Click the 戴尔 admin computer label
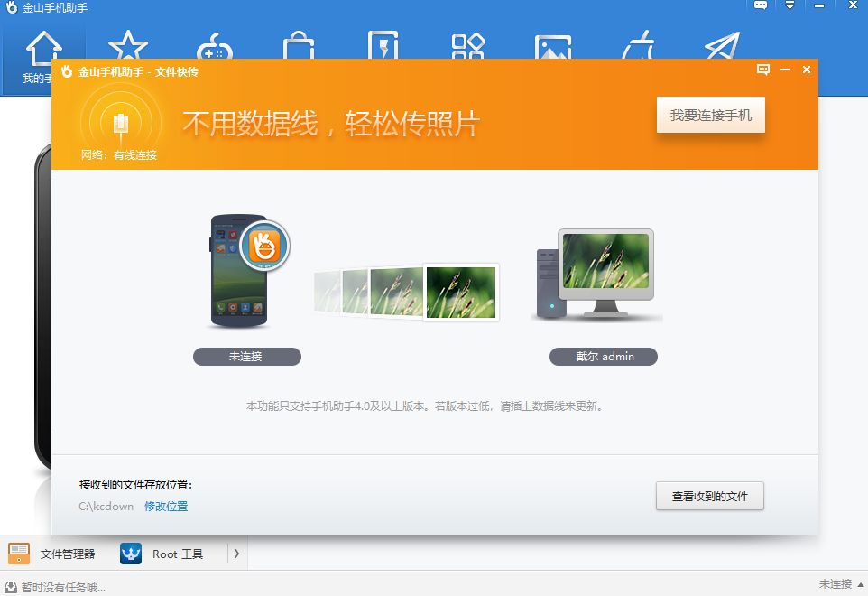 [603, 357]
